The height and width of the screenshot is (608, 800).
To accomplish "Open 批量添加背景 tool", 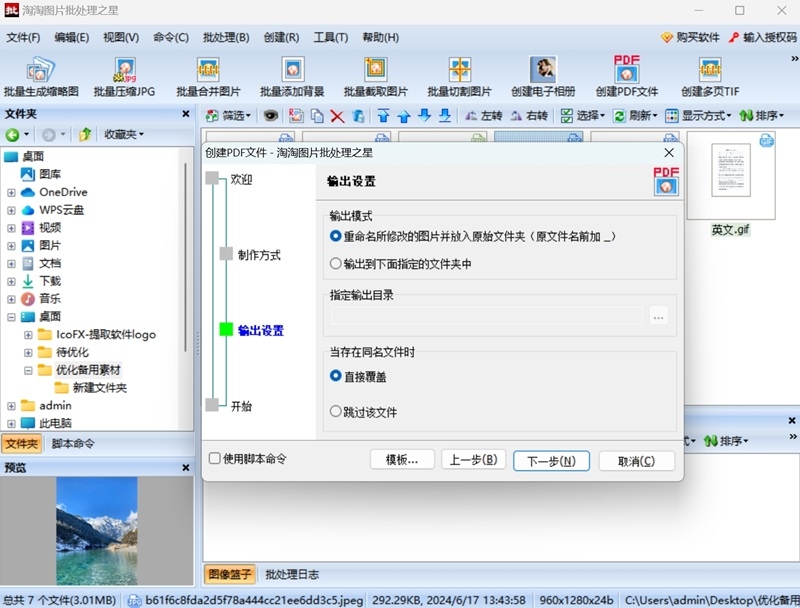I will 291,75.
